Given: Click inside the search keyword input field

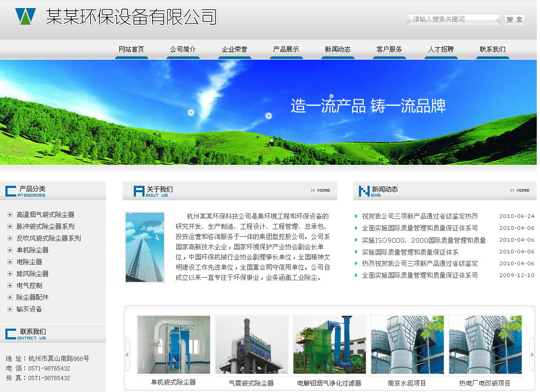Looking at the screenshot, I should 453,18.
